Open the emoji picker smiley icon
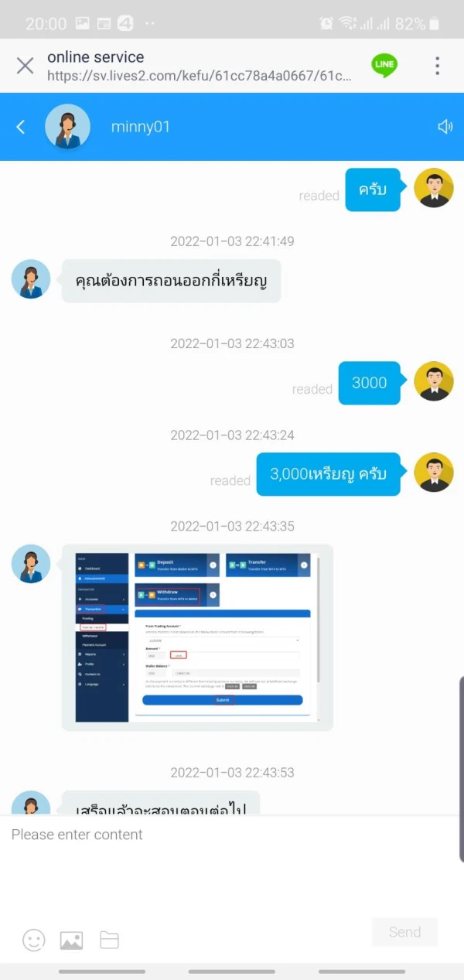 pyautogui.click(x=33, y=940)
